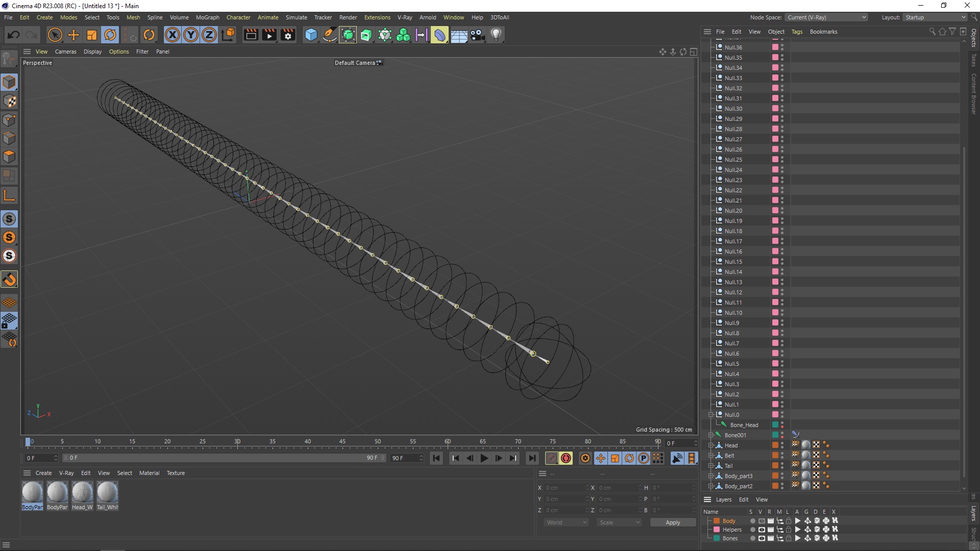Open the timeline Keyframe Selection gear icon
Screen dimensions: 980x551
click(x=585, y=458)
